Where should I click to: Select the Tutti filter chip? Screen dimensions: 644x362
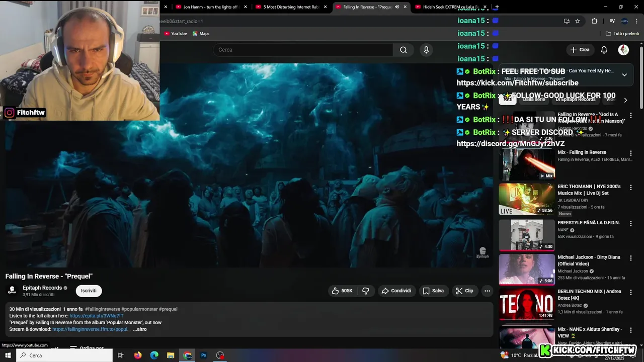(508, 100)
